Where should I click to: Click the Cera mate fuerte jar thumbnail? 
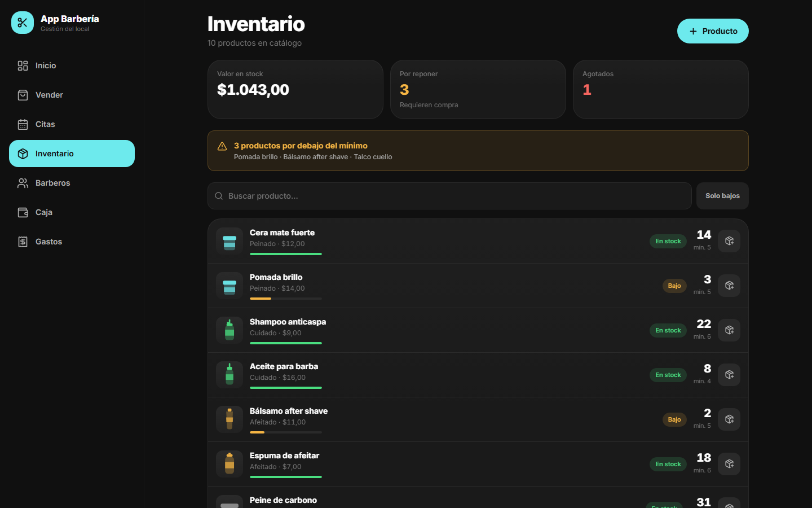click(230, 241)
